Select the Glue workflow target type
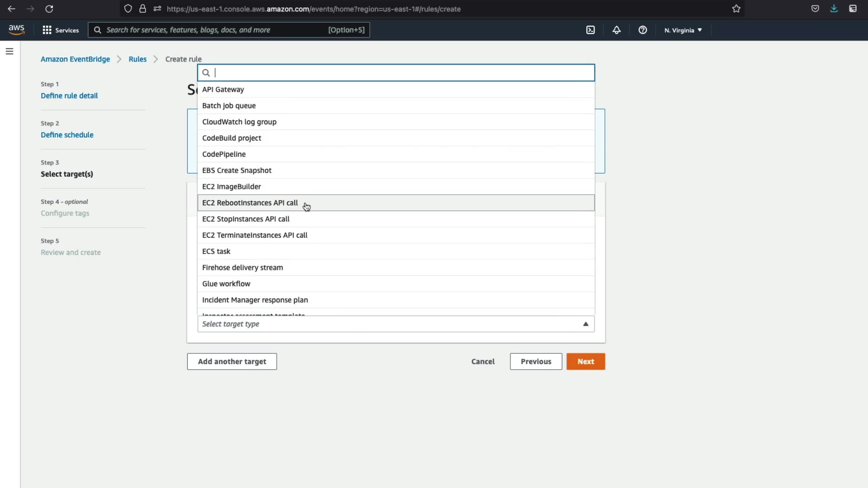868x488 pixels. (226, 284)
